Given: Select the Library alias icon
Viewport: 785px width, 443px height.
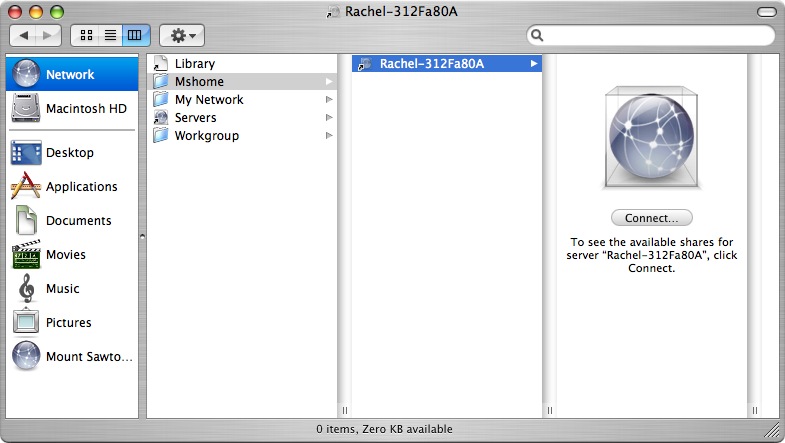Looking at the screenshot, I should [161, 64].
